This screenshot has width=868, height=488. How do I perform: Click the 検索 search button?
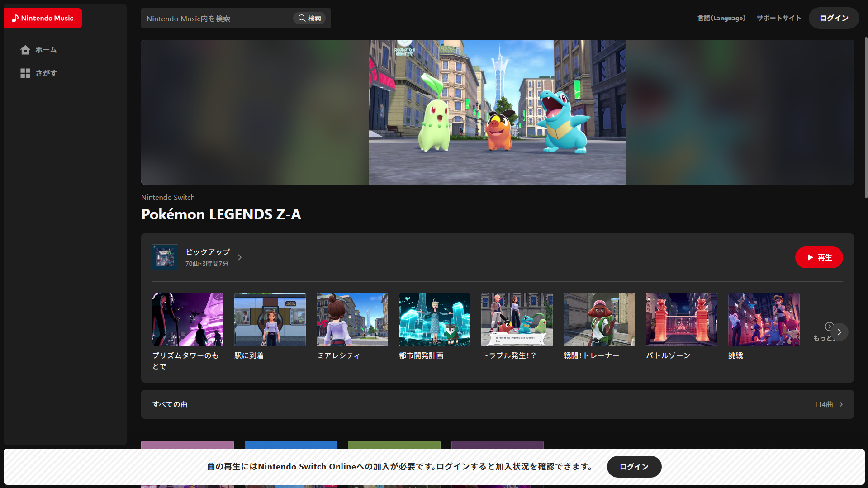click(310, 18)
